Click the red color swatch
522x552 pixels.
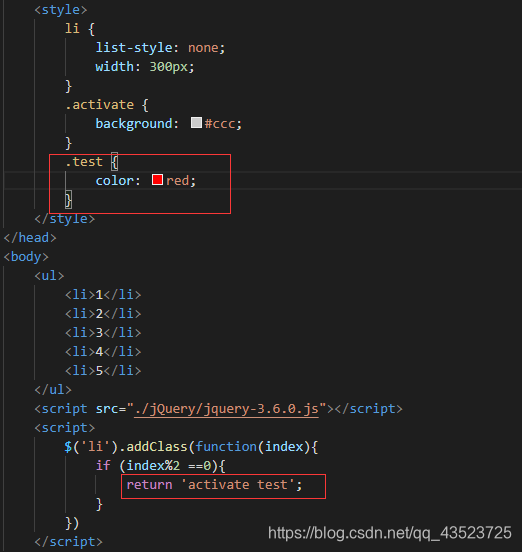click(157, 180)
